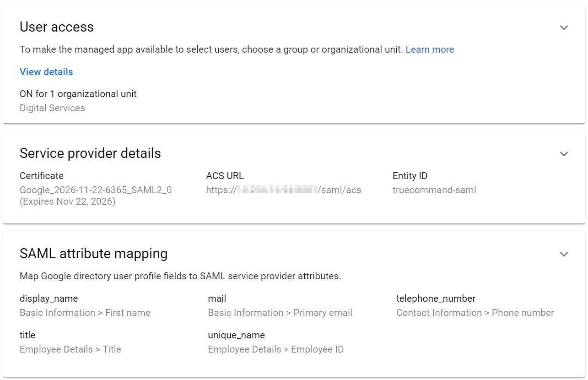Click the User access heading
588x380 pixels.
[57, 27]
